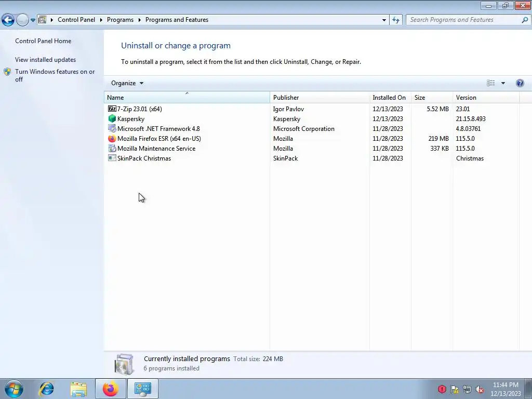
Task: Select the Mozilla Firefox ESR icon
Action: click(112, 138)
